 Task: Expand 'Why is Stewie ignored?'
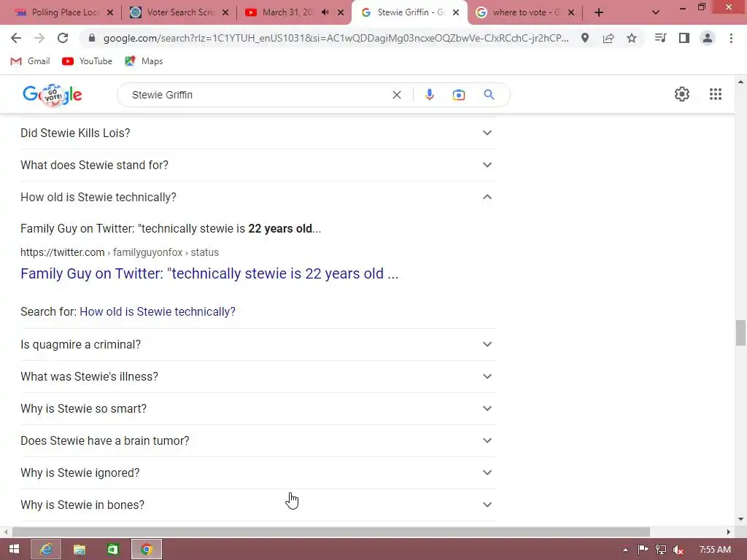pos(258,472)
